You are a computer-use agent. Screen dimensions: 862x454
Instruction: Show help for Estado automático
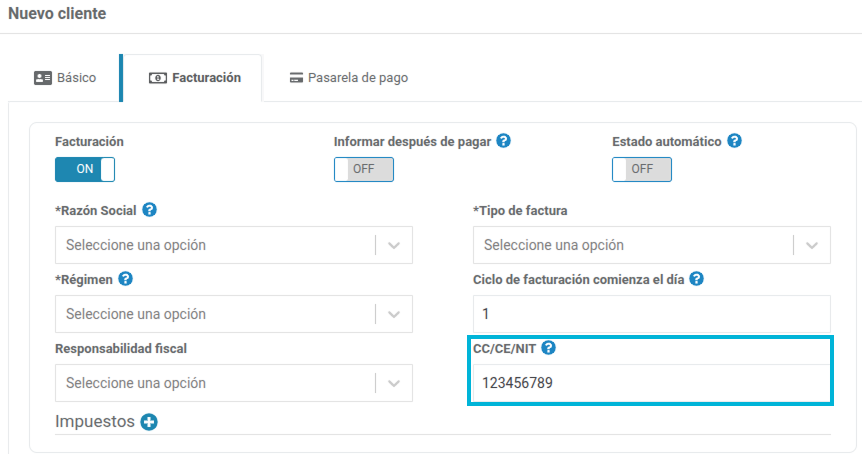(734, 141)
